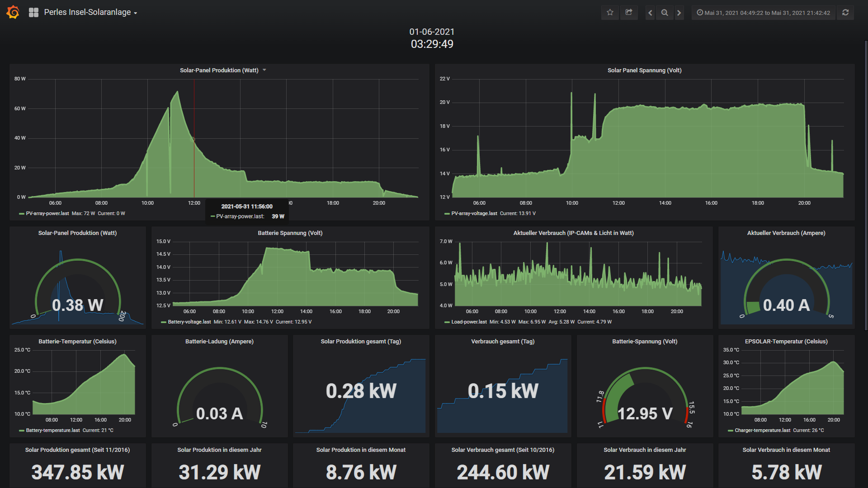The width and height of the screenshot is (868, 488).
Task: Toggle Battery-voltage.last legend series
Action: (x=189, y=322)
